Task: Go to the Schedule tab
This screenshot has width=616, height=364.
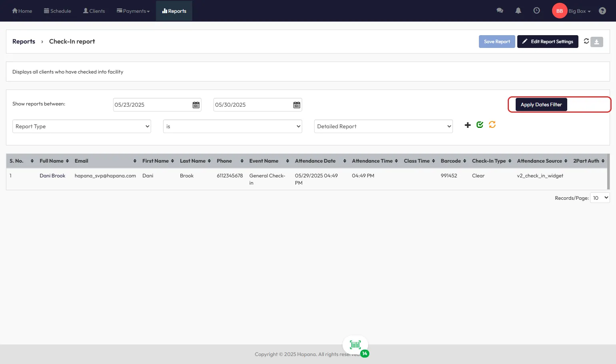Action: 58,11
